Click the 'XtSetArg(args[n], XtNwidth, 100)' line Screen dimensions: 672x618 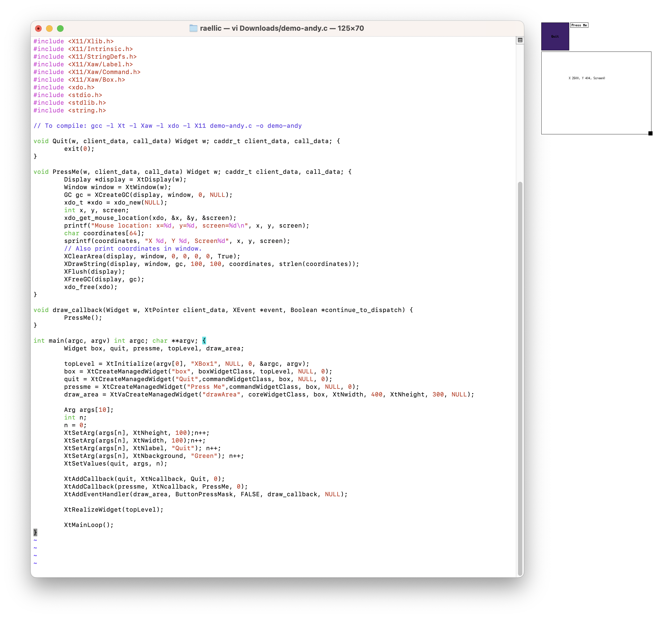[x=135, y=441]
